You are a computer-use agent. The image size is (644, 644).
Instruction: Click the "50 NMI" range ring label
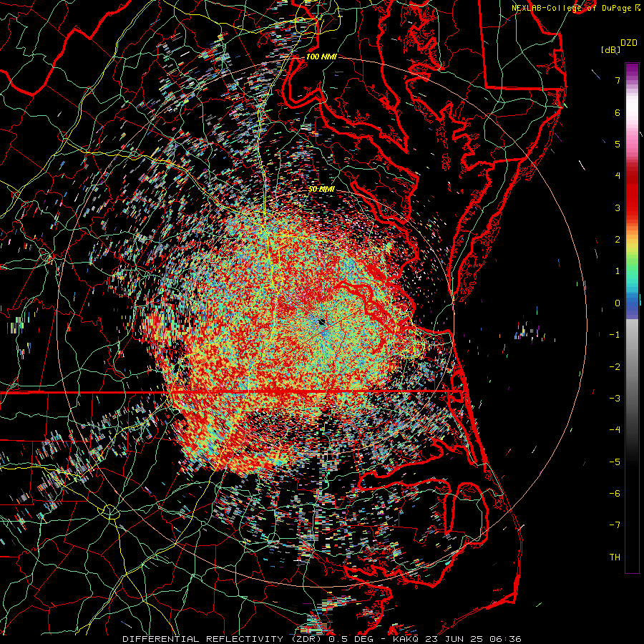321,189
